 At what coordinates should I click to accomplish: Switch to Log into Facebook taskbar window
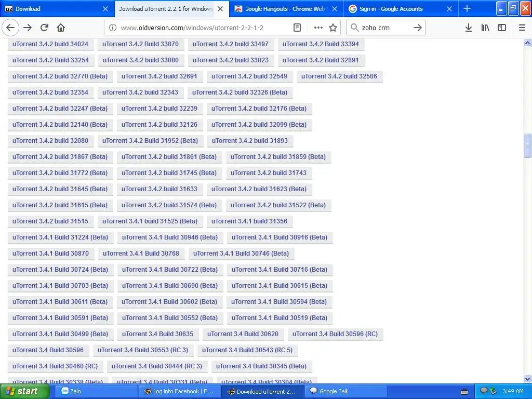click(179, 392)
